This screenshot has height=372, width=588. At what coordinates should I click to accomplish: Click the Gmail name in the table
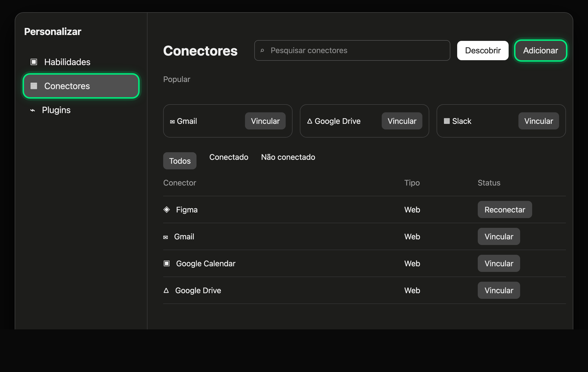[184, 236]
